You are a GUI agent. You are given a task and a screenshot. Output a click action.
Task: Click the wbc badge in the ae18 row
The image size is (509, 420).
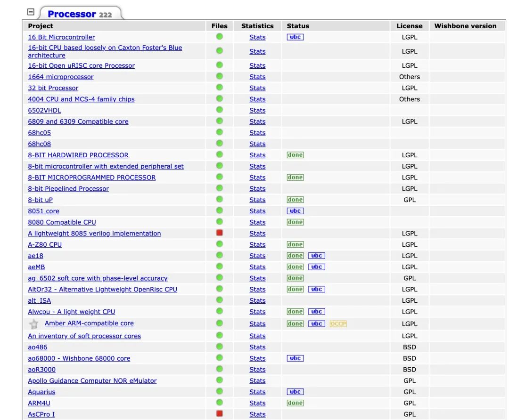pyautogui.click(x=317, y=256)
